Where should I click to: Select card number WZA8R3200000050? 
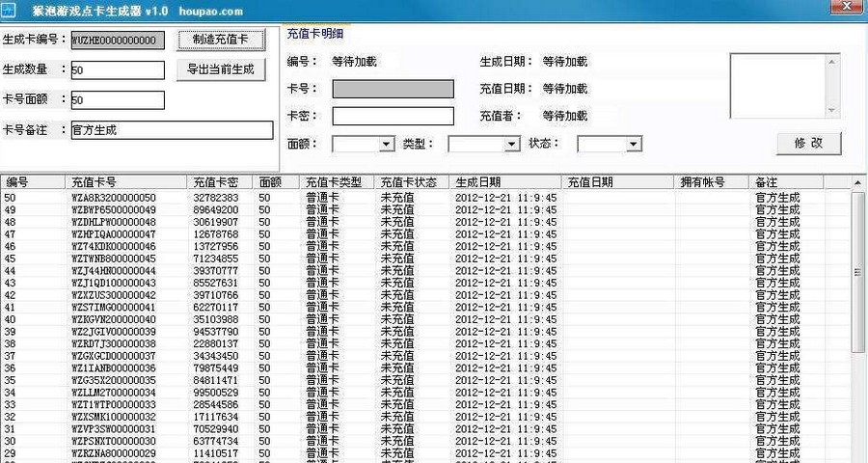114,198
